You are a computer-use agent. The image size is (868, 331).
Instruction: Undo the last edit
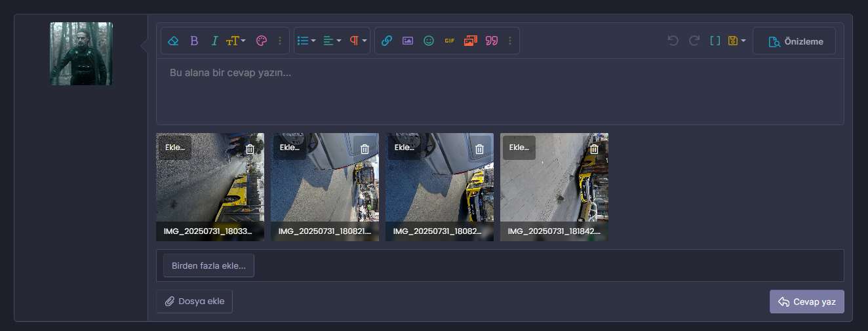pyautogui.click(x=673, y=41)
